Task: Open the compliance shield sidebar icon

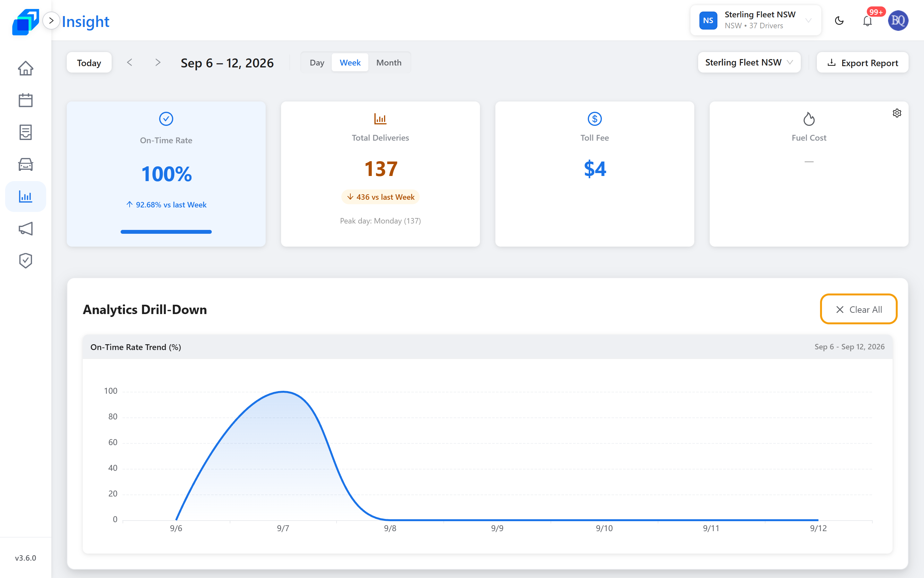Action: pyautogui.click(x=26, y=261)
